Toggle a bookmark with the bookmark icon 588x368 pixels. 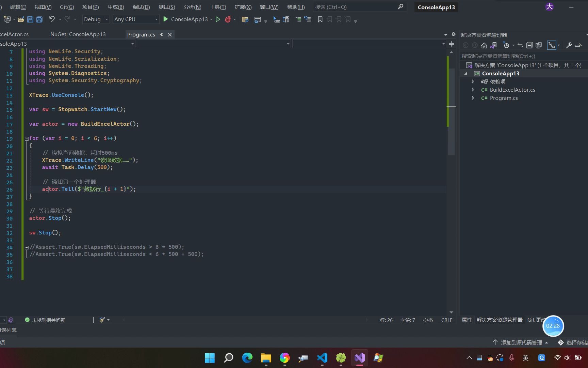pos(320,19)
